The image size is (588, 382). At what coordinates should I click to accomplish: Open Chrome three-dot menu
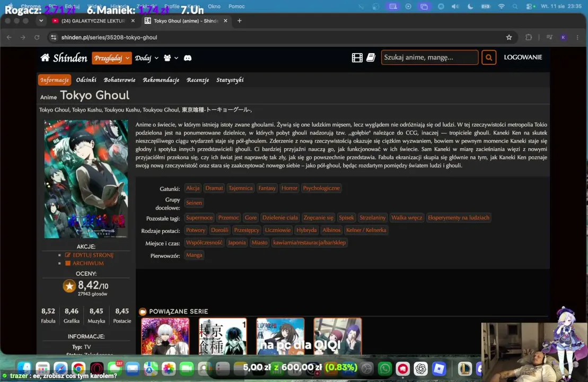click(577, 37)
